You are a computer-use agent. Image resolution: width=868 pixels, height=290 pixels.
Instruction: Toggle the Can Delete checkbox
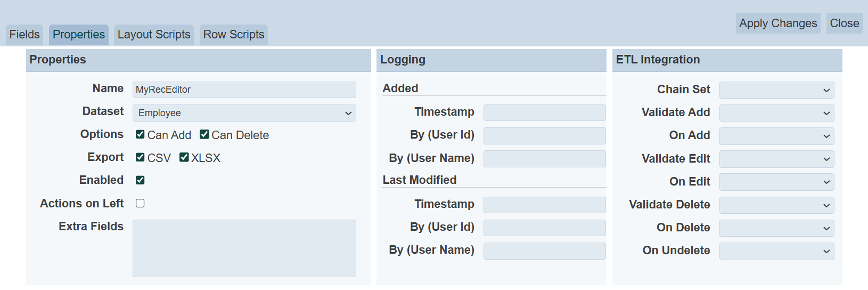point(204,134)
